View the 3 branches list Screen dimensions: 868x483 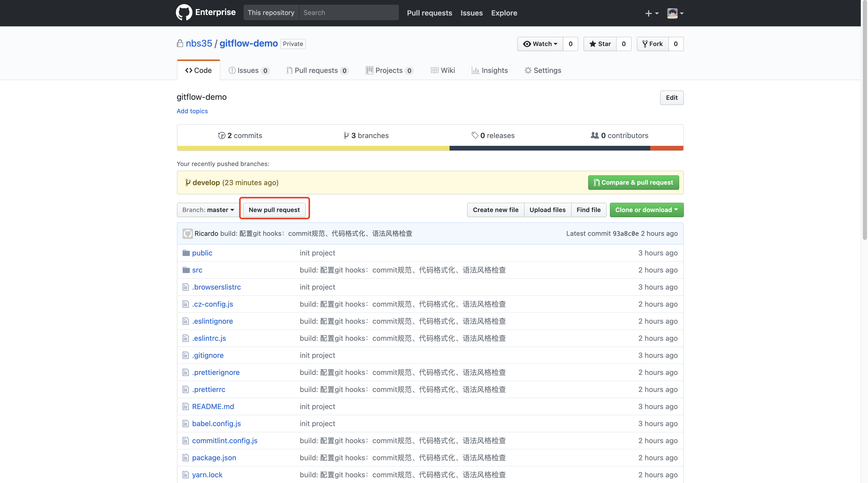click(366, 135)
